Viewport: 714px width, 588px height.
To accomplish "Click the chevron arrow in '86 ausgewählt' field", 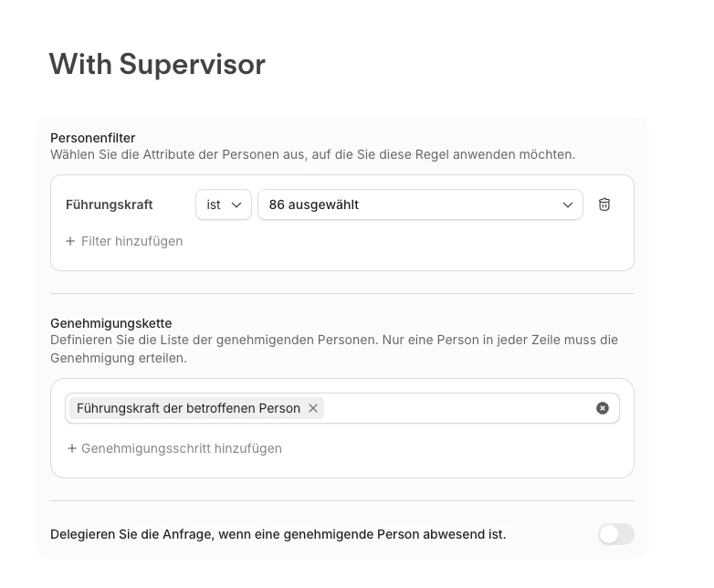I will click(568, 205).
